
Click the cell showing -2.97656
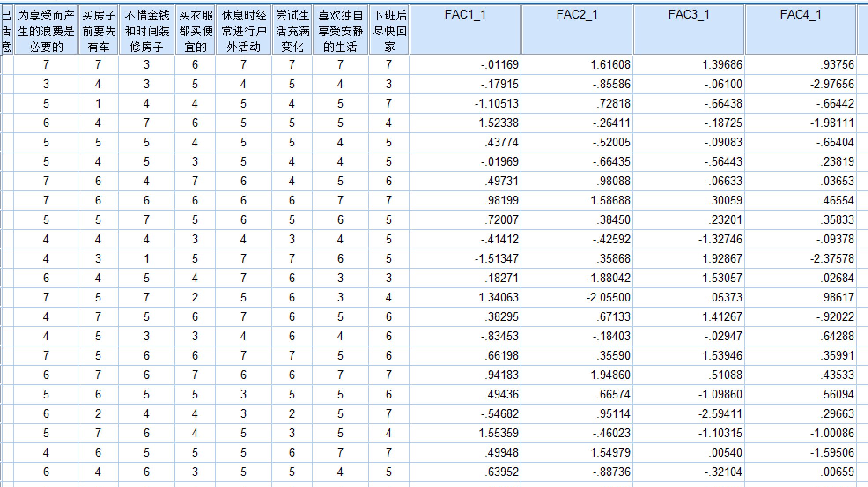click(x=801, y=84)
